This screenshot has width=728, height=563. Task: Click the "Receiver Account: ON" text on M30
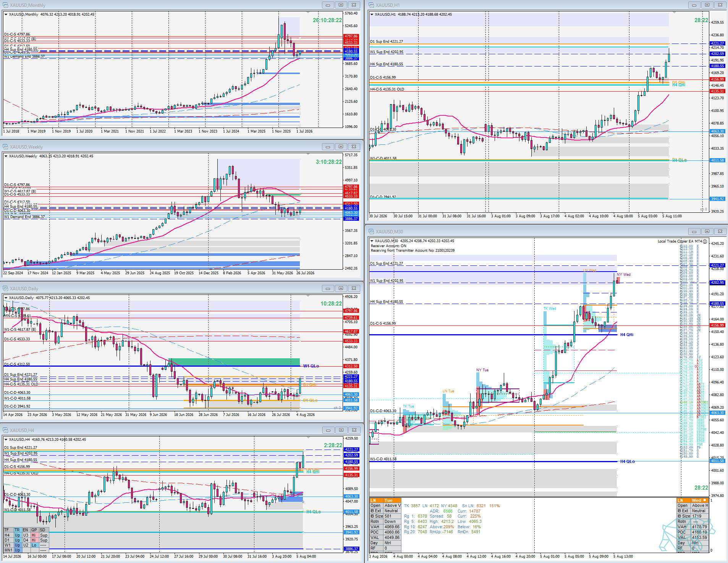click(x=388, y=246)
